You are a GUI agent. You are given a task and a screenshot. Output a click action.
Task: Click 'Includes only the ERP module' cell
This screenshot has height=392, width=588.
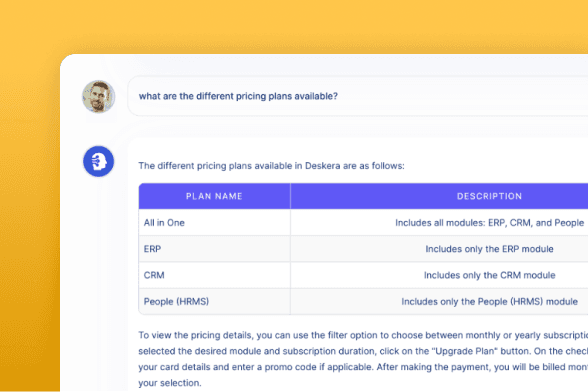(439, 249)
